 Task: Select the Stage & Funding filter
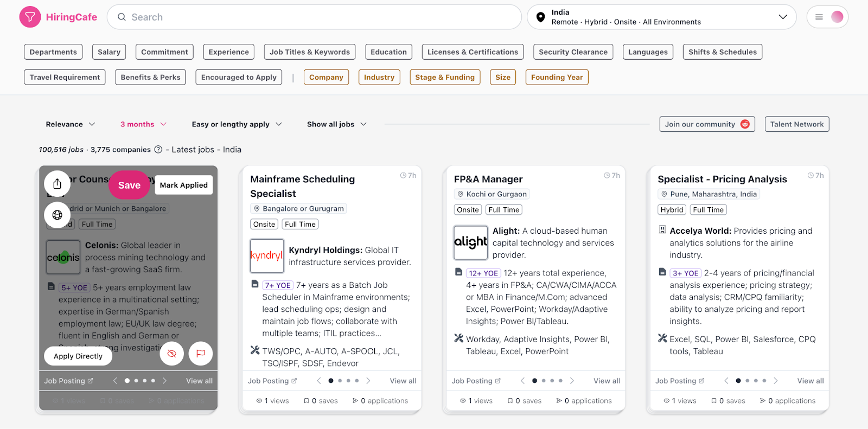(x=445, y=78)
